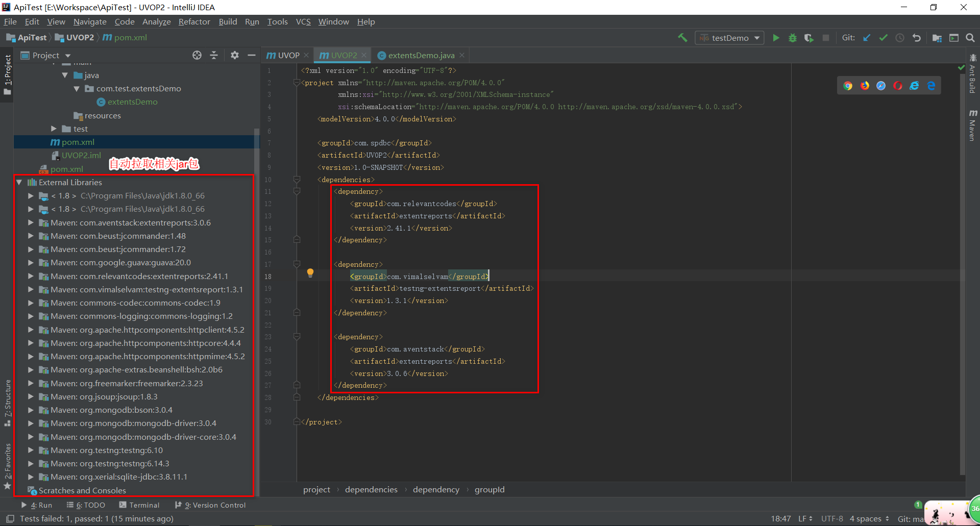Revert changes with the undo arrow icon
980x526 pixels.
coord(917,37)
